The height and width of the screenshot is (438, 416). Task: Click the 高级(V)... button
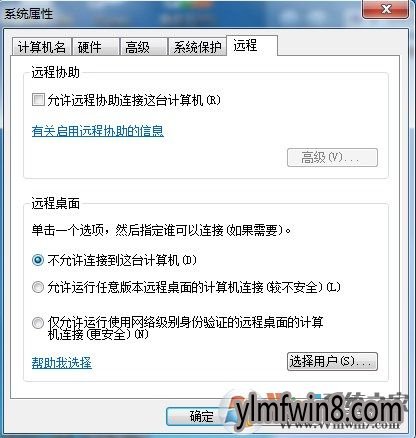(332, 158)
